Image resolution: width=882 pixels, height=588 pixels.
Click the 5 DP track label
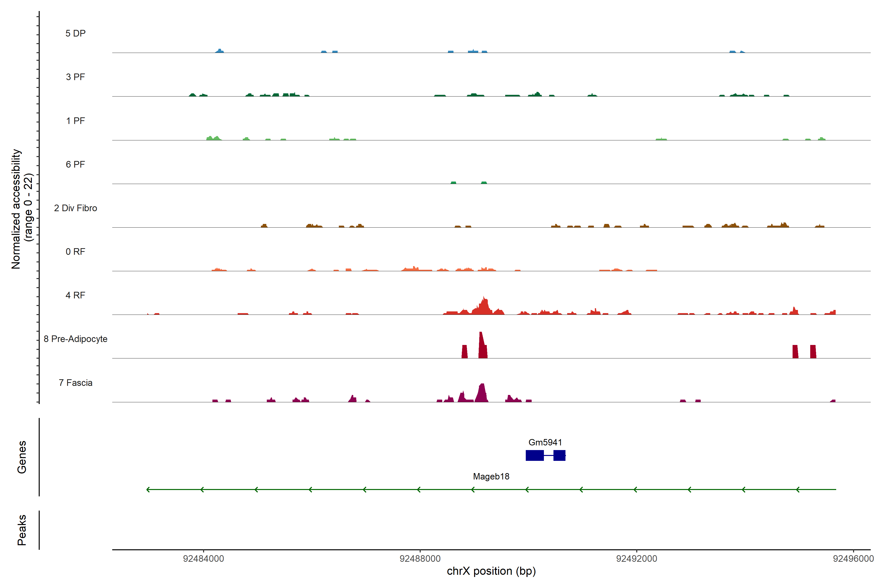pyautogui.click(x=75, y=33)
